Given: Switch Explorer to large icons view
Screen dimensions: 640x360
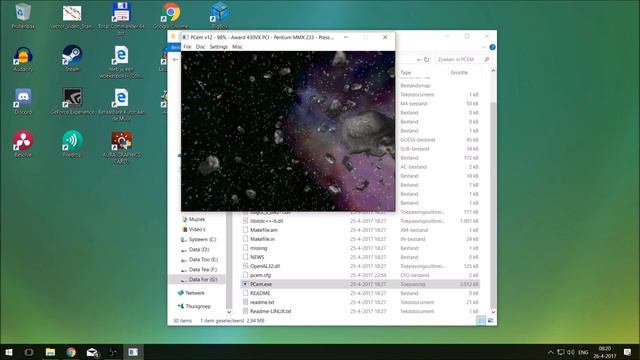Looking at the screenshot, I should click(490, 320).
